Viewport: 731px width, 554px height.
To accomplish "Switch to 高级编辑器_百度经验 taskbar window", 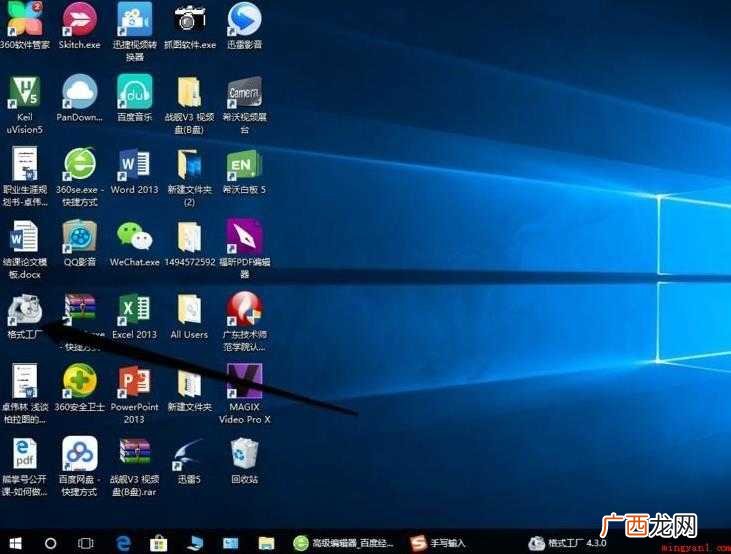I will (344, 543).
